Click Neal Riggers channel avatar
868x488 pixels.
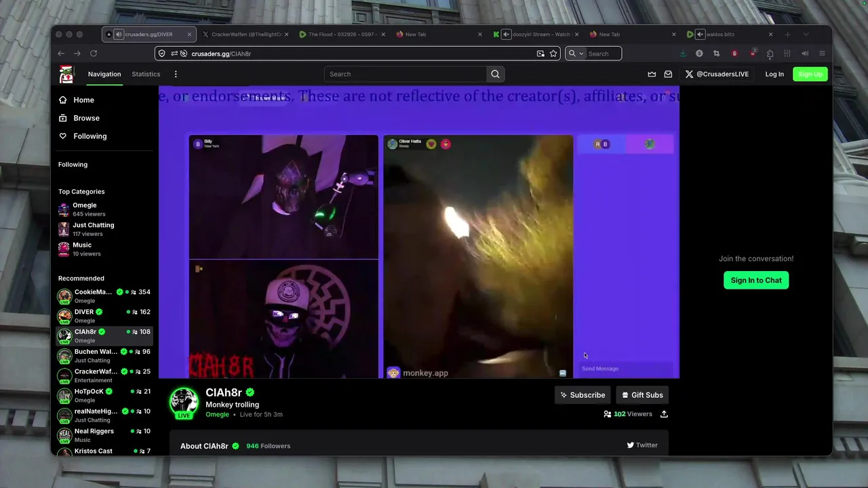pos(64,435)
